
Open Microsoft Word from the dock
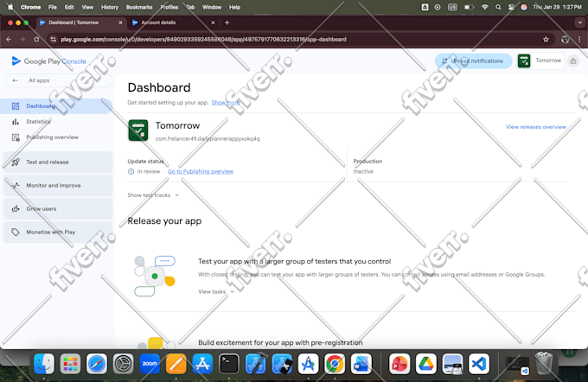click(361, 364)
